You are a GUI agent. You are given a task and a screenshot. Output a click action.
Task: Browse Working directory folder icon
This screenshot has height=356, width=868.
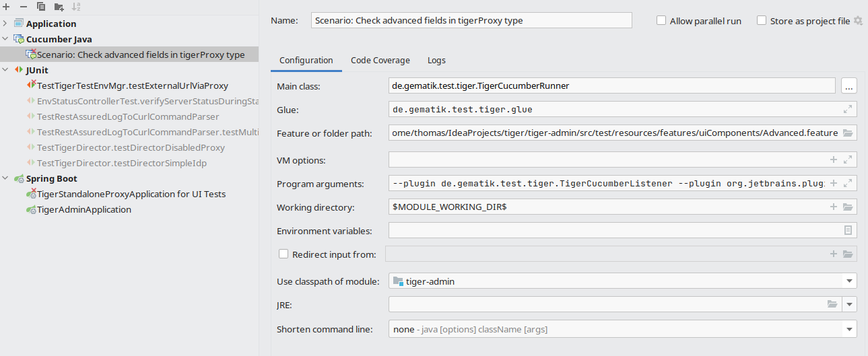[848, 207]
